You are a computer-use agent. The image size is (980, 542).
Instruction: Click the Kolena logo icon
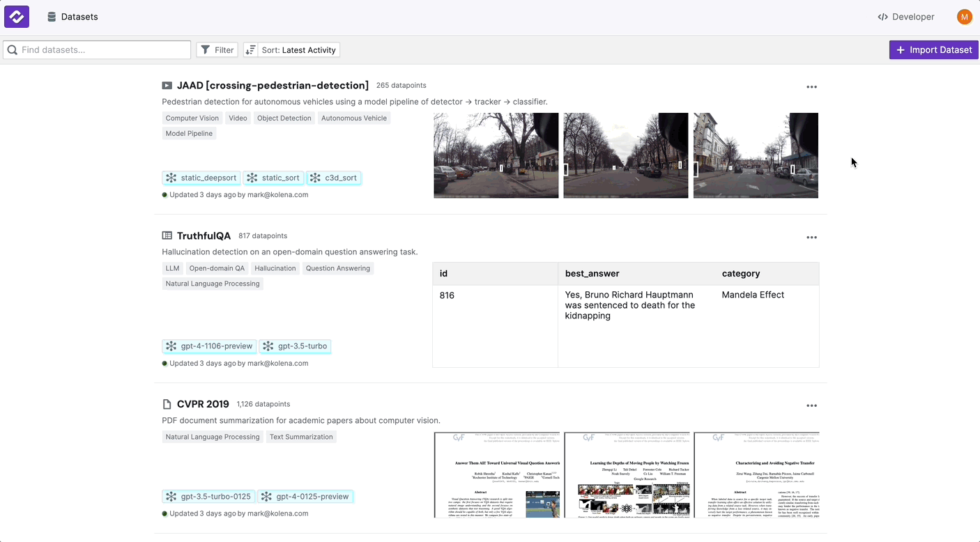coord(16,16)
